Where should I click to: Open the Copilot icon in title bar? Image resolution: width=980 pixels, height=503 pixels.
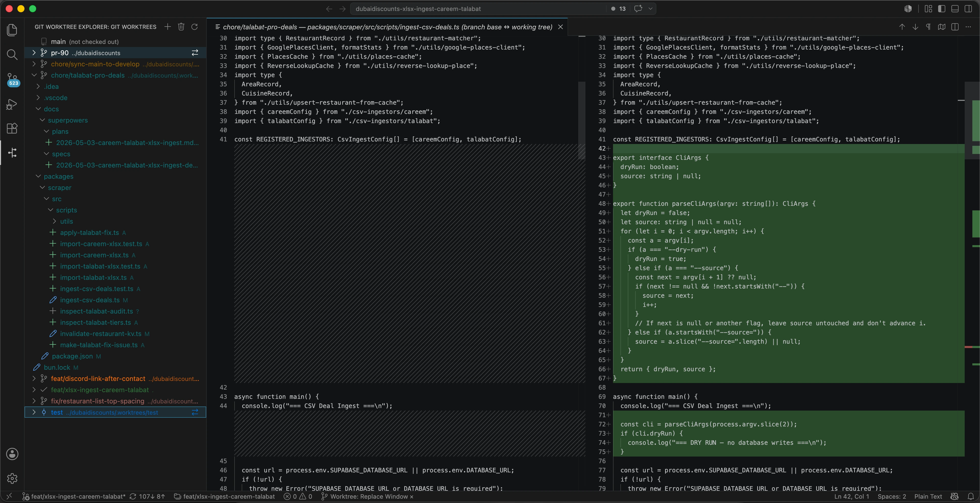click(908, 9)
